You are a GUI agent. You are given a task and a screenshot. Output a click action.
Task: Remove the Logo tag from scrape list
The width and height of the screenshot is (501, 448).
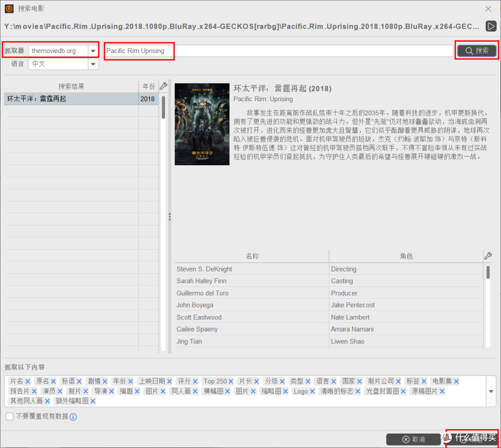pyautogui.click(x=311, y=391)
